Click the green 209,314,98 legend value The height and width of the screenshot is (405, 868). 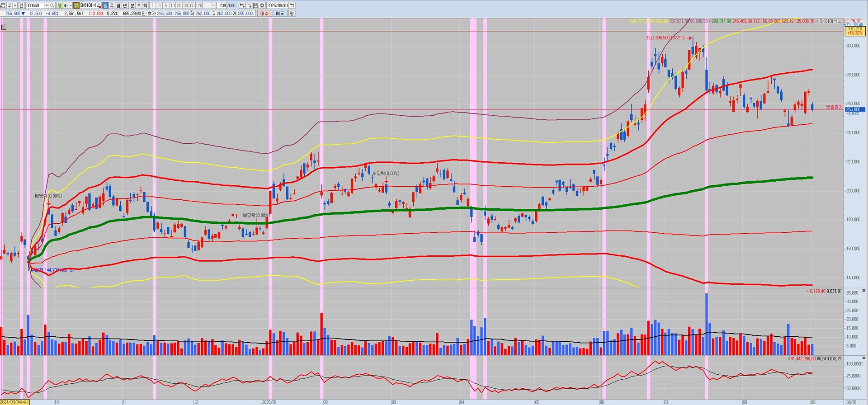[x=721, y=21]
